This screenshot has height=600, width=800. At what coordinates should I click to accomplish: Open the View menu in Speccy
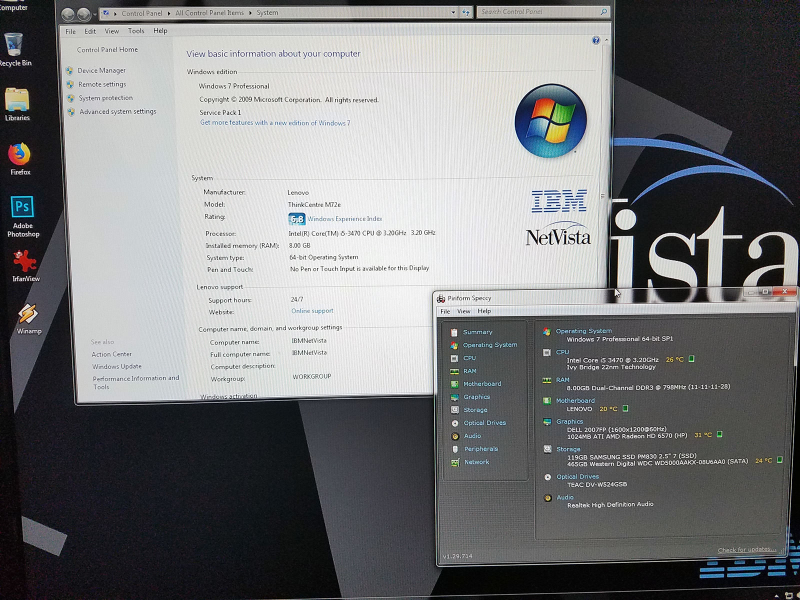click(463, 311)
